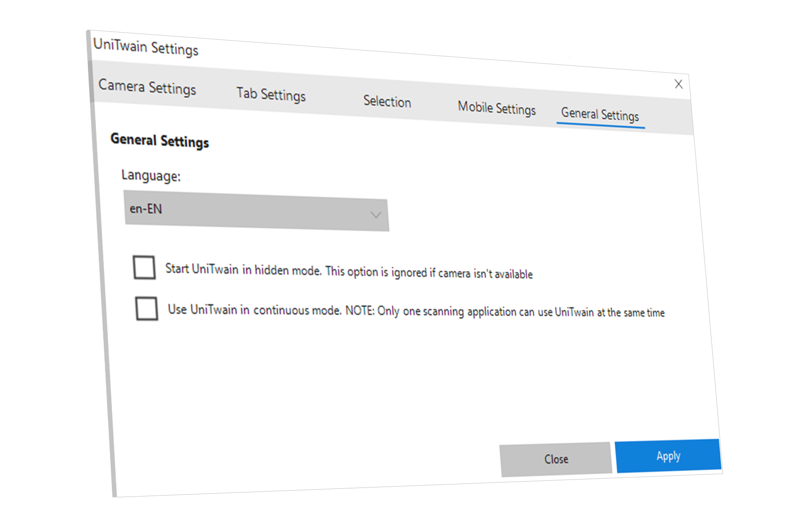Click the 'Start UniTwain in hidden mode' label
812x529 pixels.
click(x=243, y=270)
